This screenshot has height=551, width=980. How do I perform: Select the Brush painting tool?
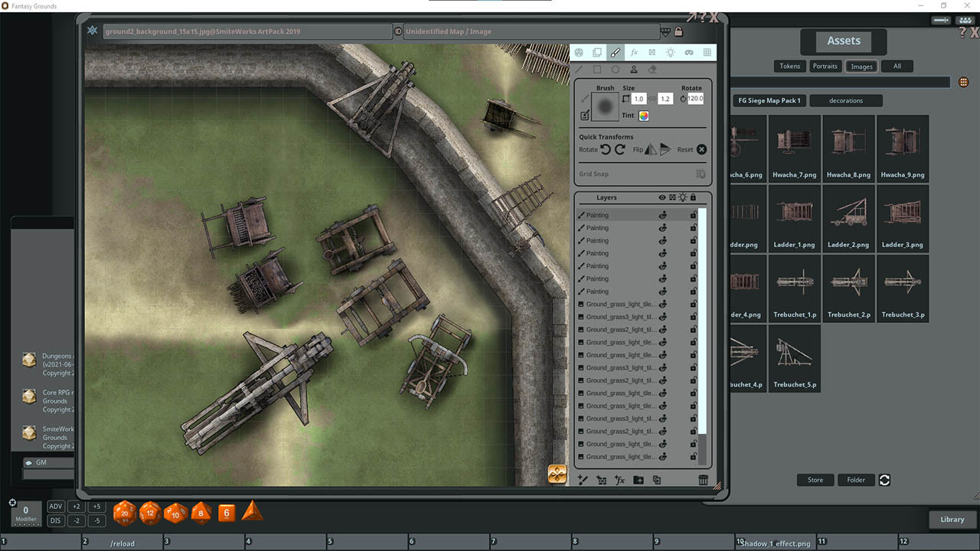[x=615, y=52]
